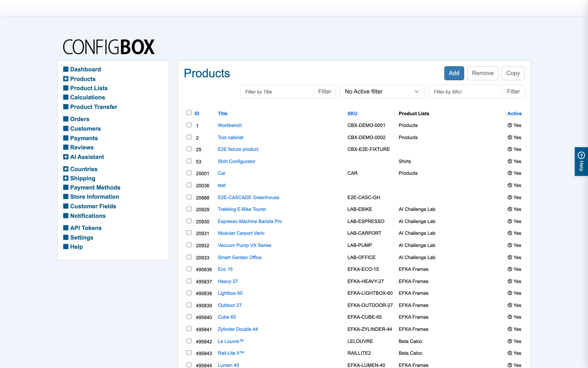Screen dimensions: 588x368
Task: Click the square icon beside Dashboard
Action: coord(66,69)
